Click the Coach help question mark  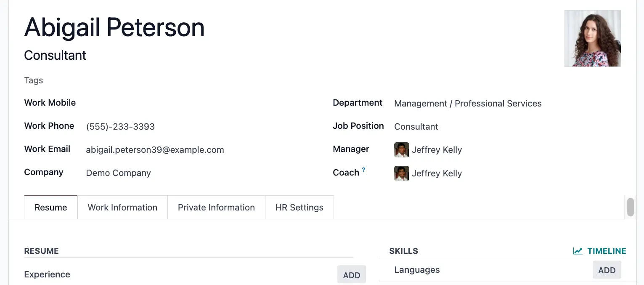[363, 170]
